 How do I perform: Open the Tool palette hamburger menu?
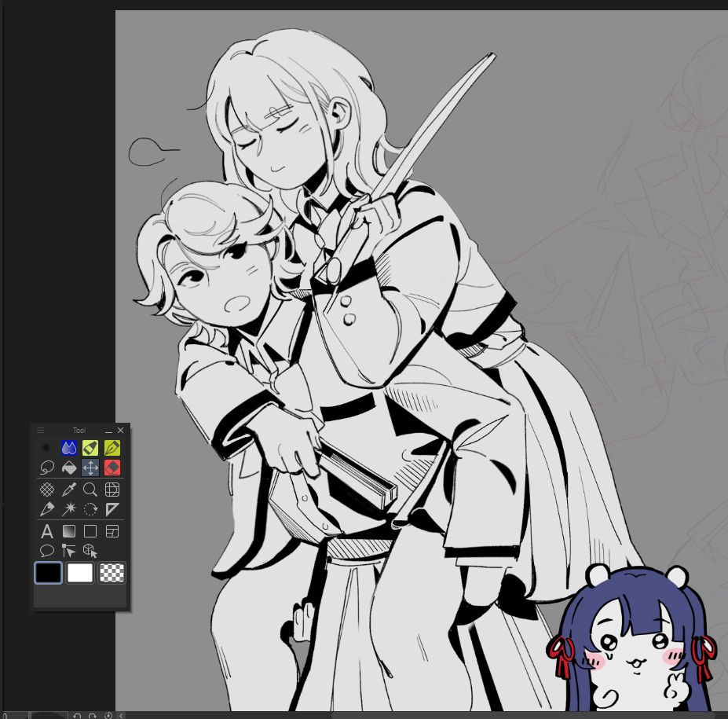coord(41,431)
